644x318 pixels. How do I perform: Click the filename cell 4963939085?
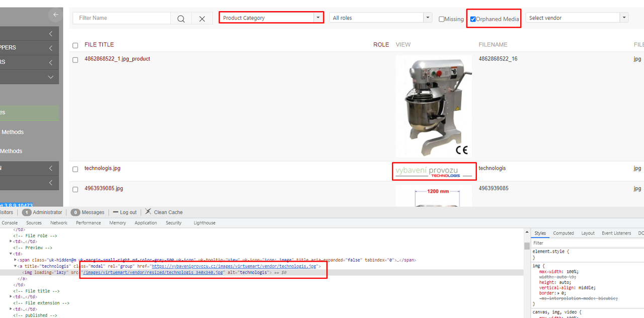point(494,189)
